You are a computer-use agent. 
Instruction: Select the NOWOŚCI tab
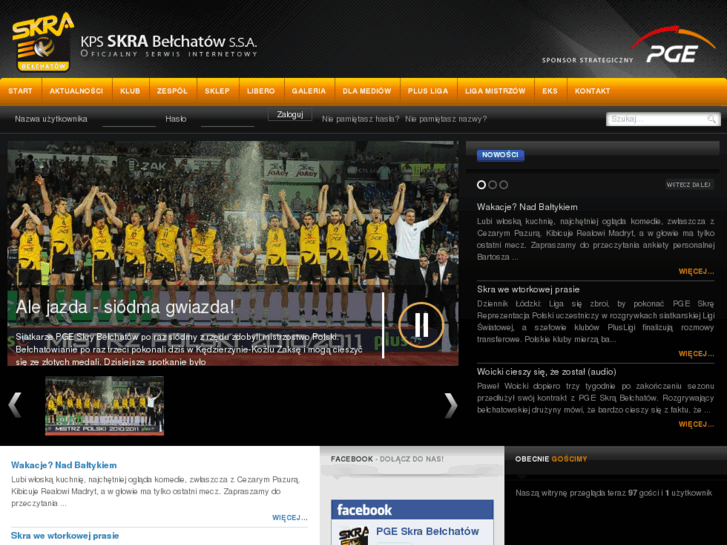click(500, 155)
